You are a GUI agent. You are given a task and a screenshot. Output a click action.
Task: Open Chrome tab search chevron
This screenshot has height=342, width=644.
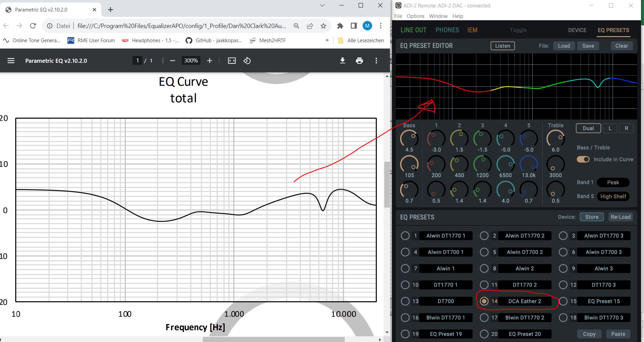(323, 5)
